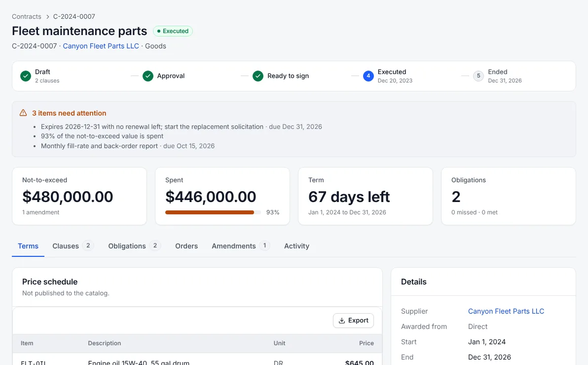Click the Approval step checkmark icon
588x365 pixels.
[148, 76]
